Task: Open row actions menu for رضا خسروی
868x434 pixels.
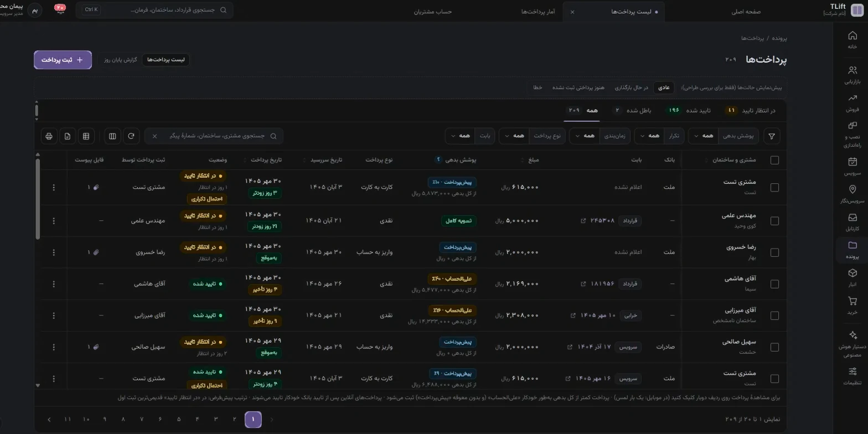Action: [x=54, y=252]
